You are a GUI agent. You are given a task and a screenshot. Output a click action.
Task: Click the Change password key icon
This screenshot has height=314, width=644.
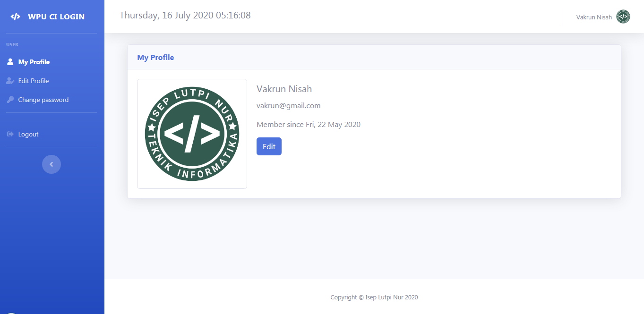pos(10,100)
